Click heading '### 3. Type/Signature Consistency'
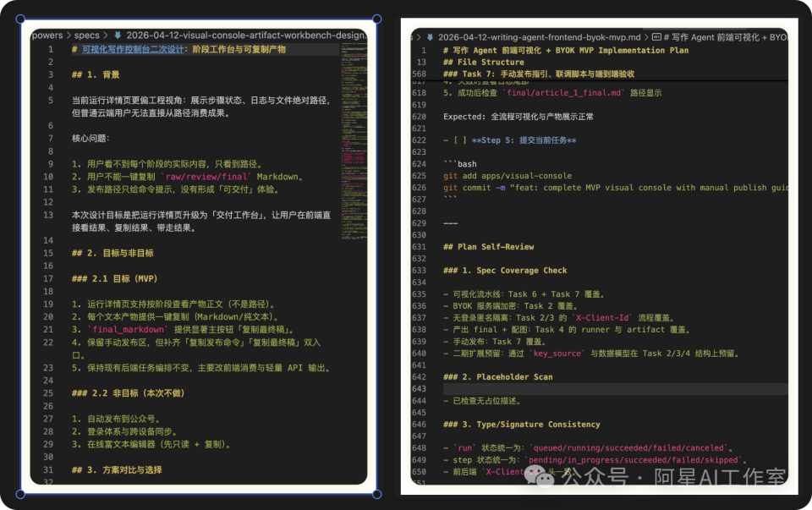This screenshot has height=510, width=812. (522, 424)
